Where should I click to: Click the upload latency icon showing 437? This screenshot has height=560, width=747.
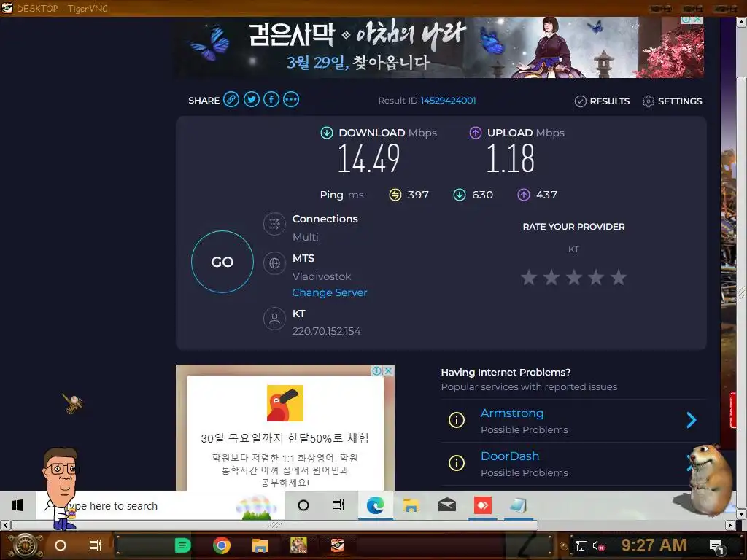(524, 195)
